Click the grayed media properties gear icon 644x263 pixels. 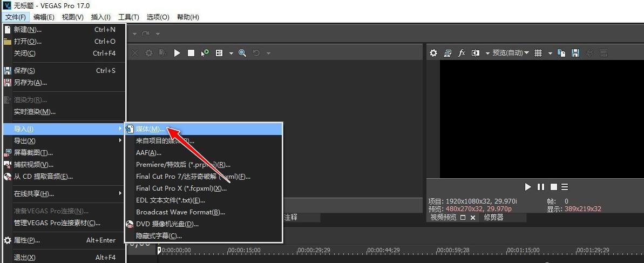148,53
